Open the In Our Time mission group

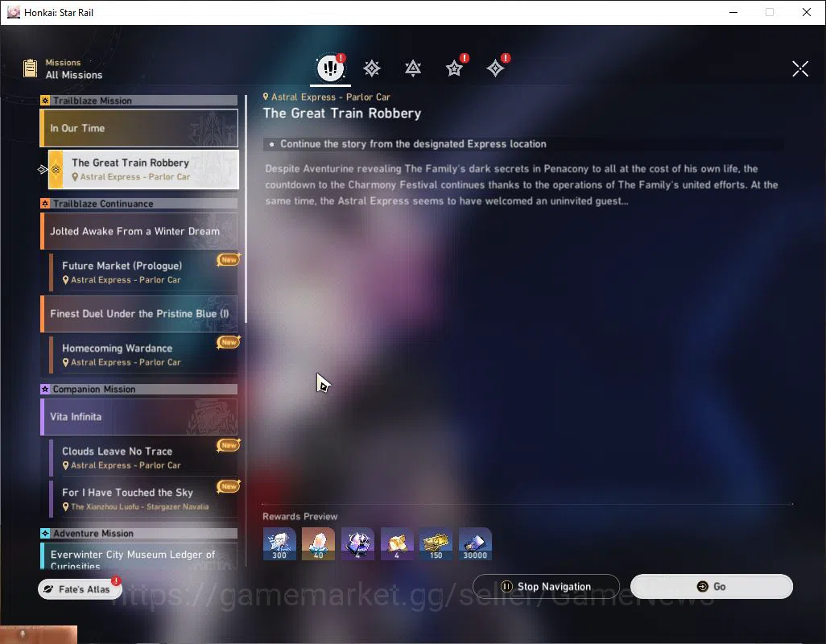139,128
